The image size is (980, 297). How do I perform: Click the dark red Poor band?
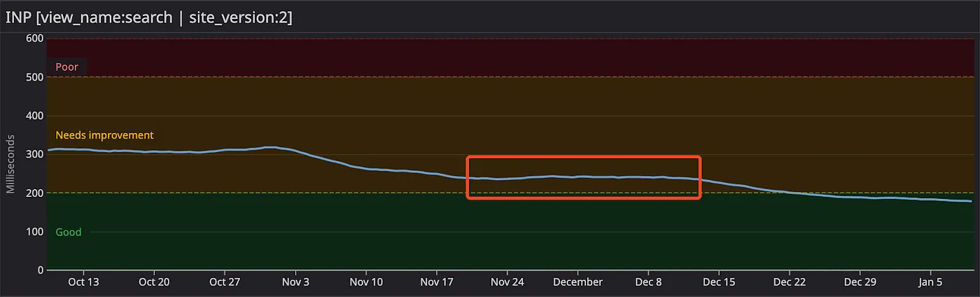click(490, 57)
